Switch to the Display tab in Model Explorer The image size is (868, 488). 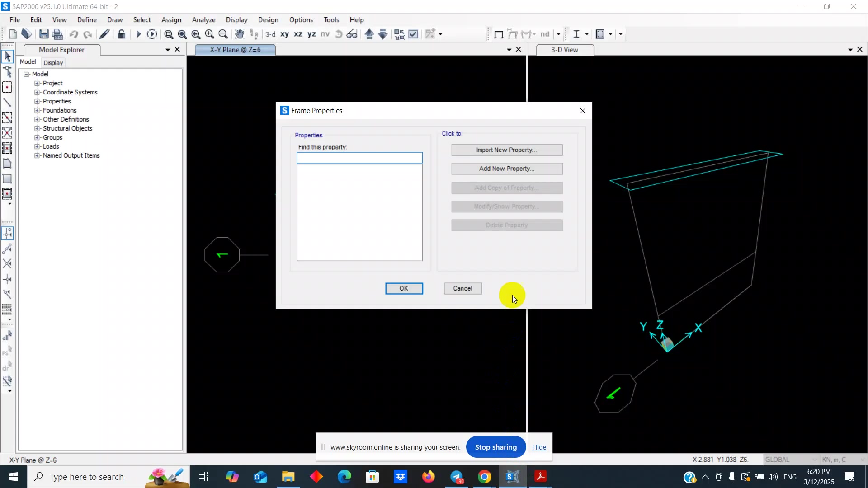[x=53, y=63]
